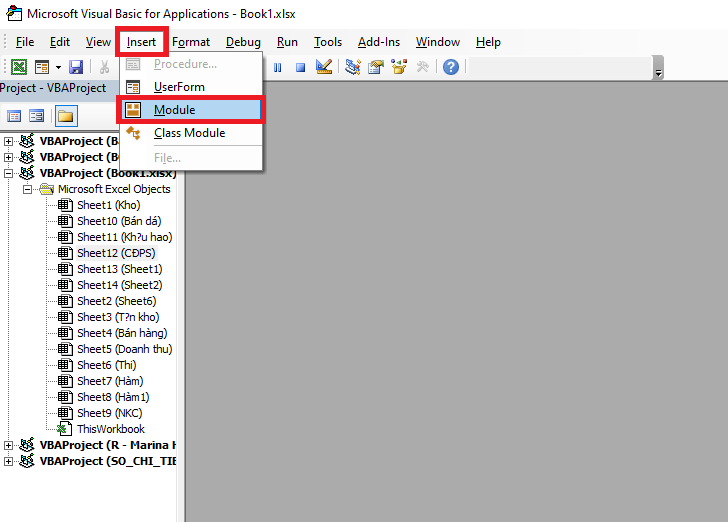The width and height of the screenshot is (728, 522).
Task: Select ThisWorkbook in project tree
Action: (111, 429)
